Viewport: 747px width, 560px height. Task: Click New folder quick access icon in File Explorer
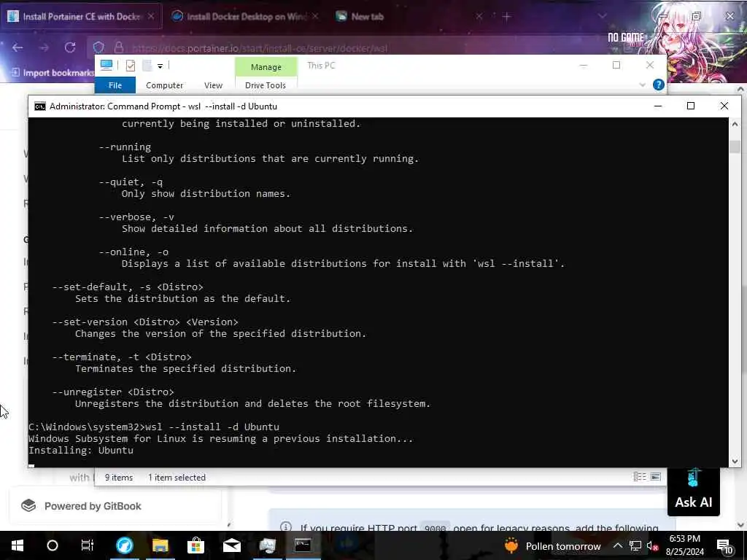(x=147, y=66)
